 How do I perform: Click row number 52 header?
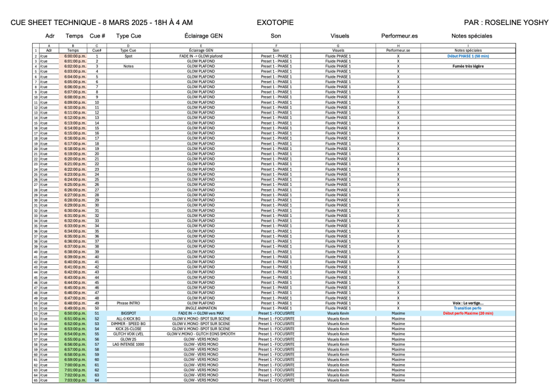pos(35,313)
